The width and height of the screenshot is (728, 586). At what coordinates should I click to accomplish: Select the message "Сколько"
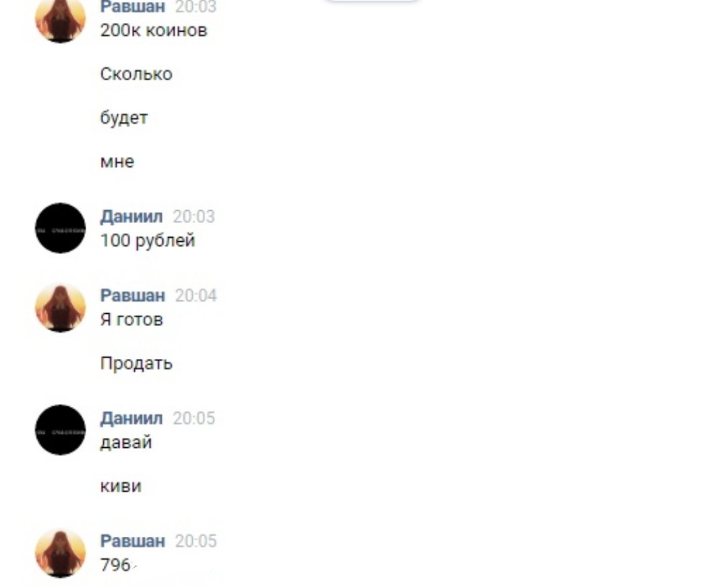pos(136,74)
